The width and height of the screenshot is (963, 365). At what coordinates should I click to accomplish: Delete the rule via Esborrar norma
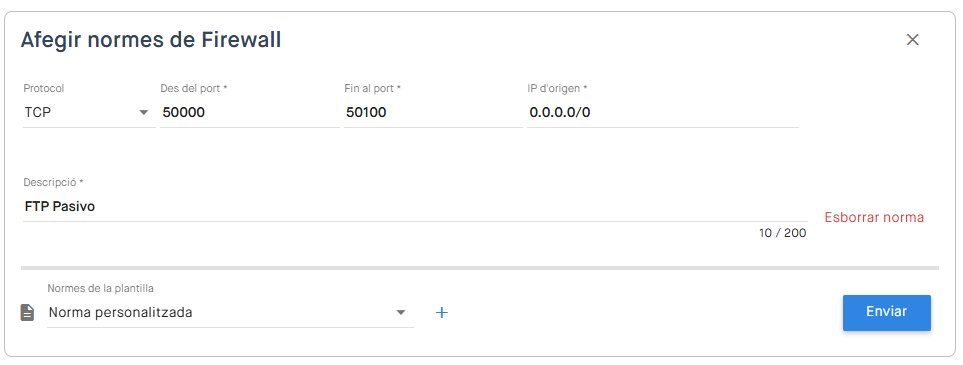(874, 218)
